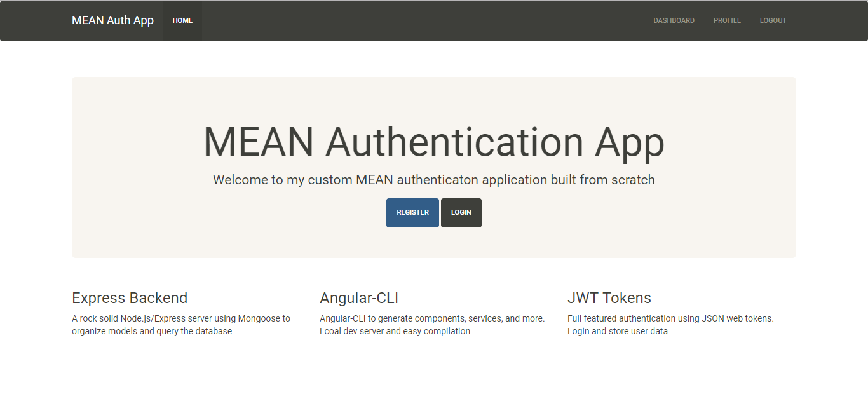Click the Node.js/Express server description text
The image size is (868, 420).
pyautogui.click(x=181, y=325)
